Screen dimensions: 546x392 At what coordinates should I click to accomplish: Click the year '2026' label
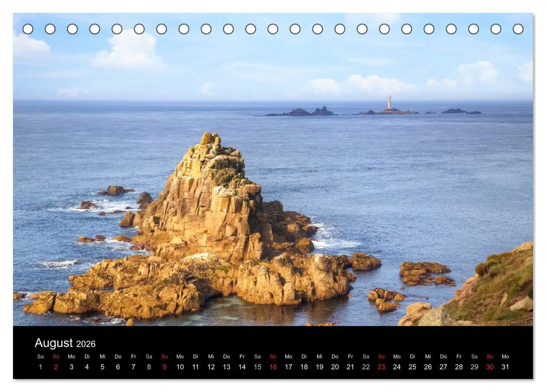[x=86, y=344]
